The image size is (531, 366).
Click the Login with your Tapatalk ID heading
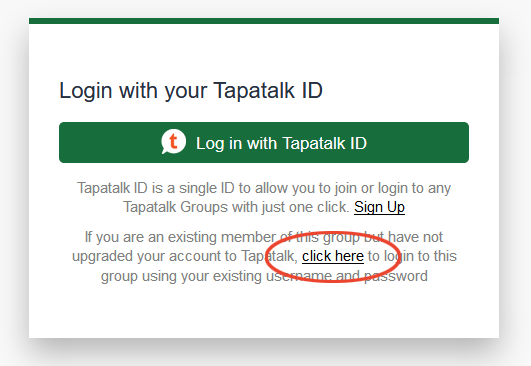coord(191,91)
